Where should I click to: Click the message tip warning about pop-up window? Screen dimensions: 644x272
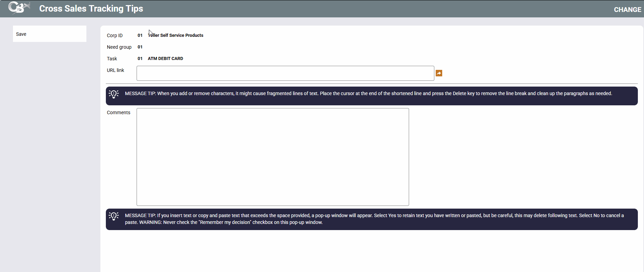coord(374,219)
